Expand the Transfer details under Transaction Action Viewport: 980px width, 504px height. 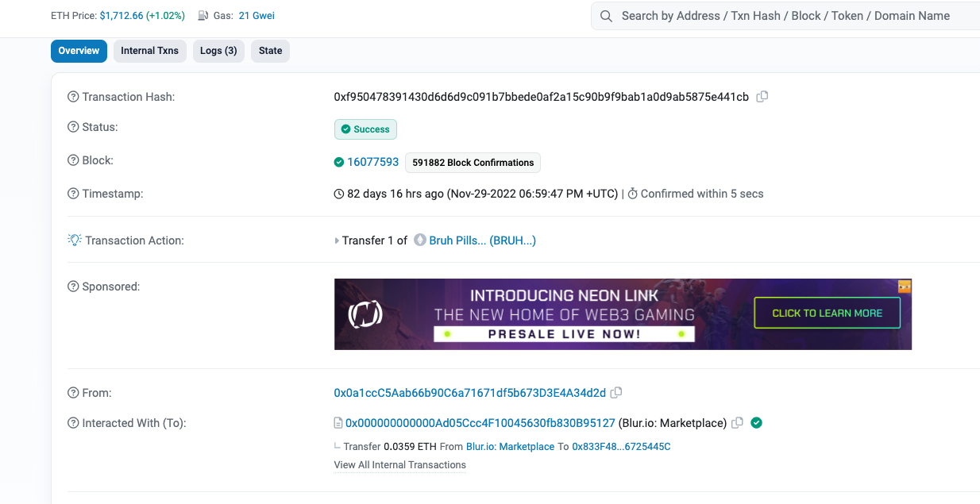pyautogui.click(x=337, y=240)
